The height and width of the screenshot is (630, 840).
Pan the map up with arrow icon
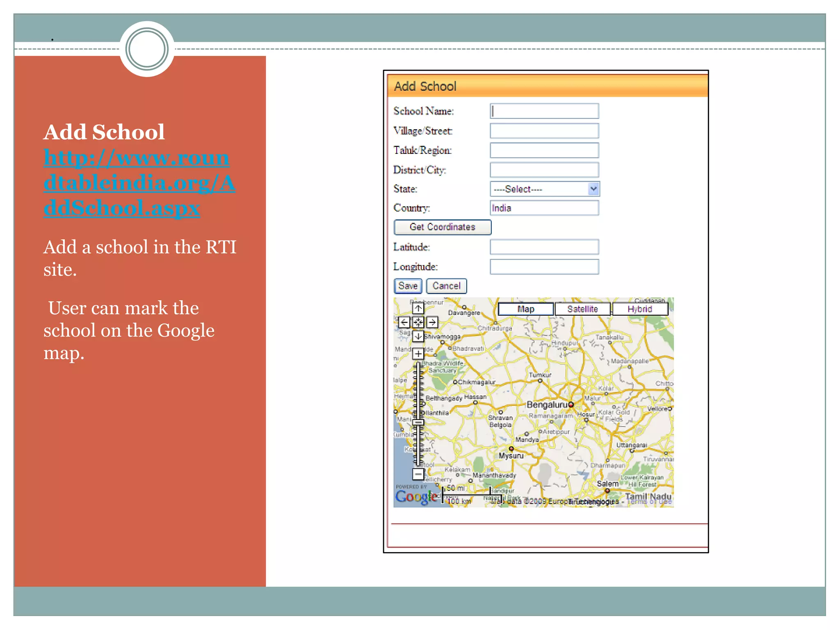[x=418, y=308]
